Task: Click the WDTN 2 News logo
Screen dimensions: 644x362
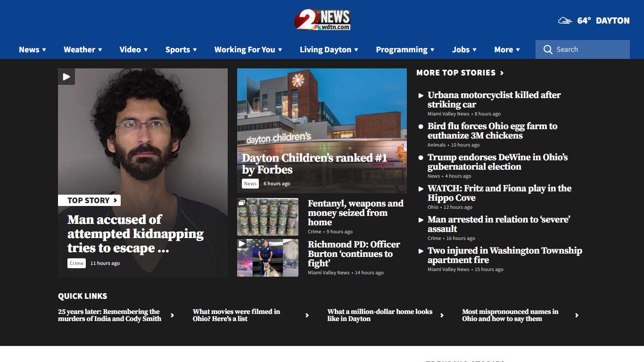Action: [x=322, y=20]
